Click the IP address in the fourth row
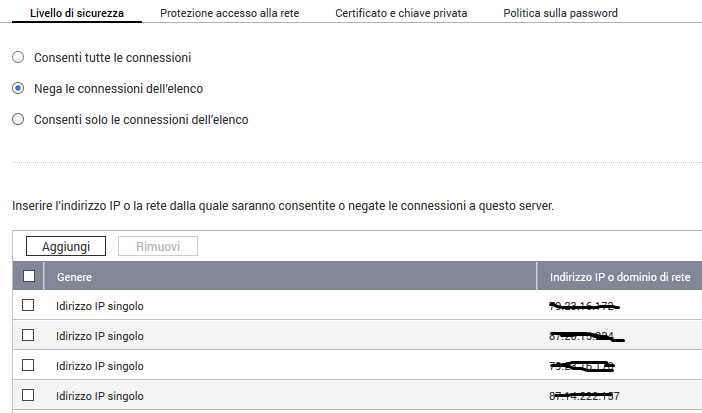This screenshot has width=702, height=413. click(584, 396)
